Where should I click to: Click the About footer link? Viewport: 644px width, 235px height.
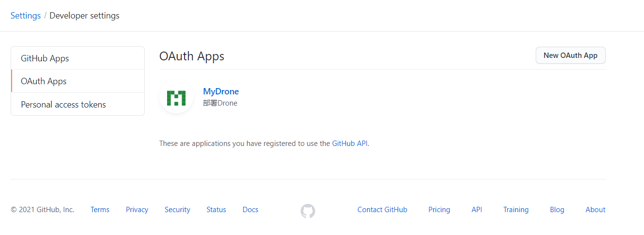[x=595, y=210]
